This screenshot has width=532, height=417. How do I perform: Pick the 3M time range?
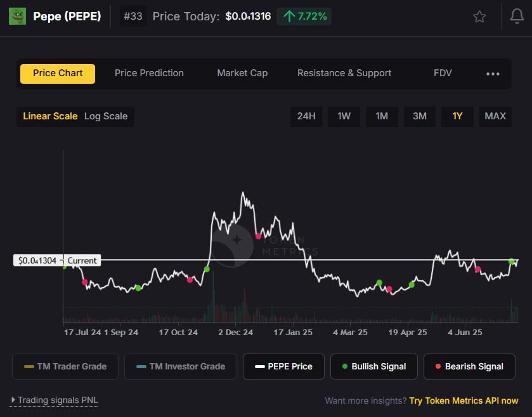coord(420,117)
